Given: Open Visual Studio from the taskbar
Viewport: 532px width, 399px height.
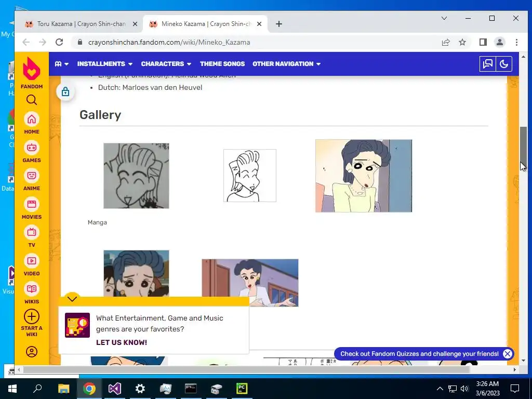Looking at the screenshot, I should point(115,389).
